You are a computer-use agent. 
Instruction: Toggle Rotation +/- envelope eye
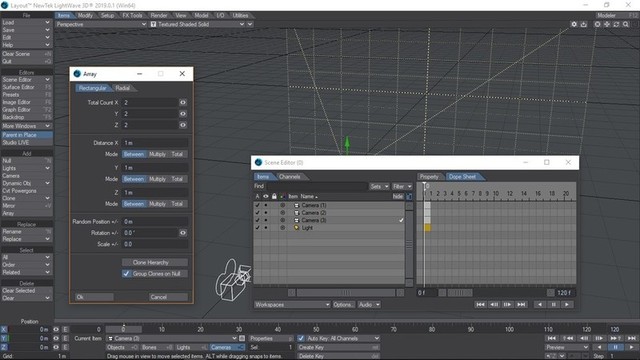[x=183, y=233]
